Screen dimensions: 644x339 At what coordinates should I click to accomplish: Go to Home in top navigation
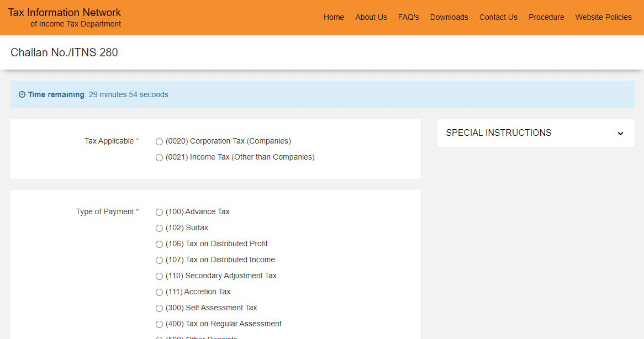[334, 17]
